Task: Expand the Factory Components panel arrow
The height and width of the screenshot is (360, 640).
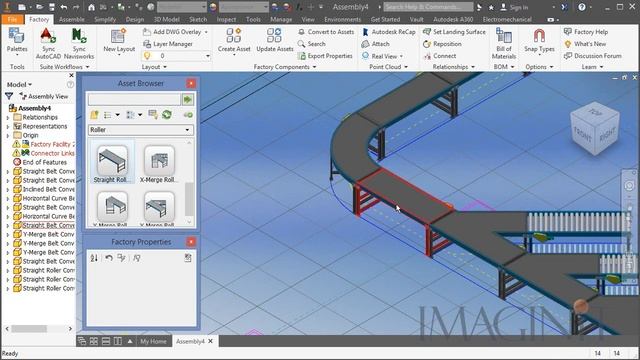Action: pyautogui.click(x=314, y=67)
